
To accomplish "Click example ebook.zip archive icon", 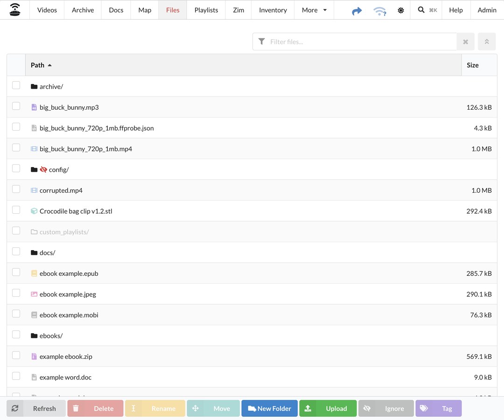I will coord(34,357).
